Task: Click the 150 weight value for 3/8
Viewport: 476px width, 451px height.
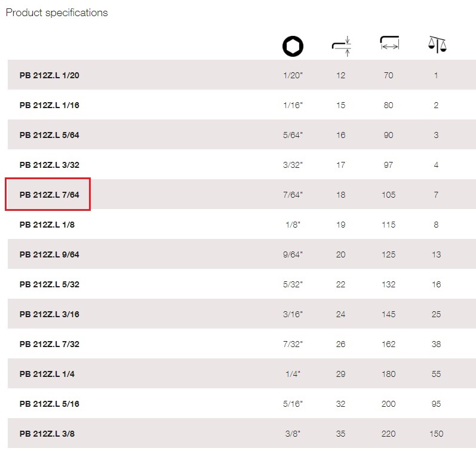Action: (x=436, y=434)
